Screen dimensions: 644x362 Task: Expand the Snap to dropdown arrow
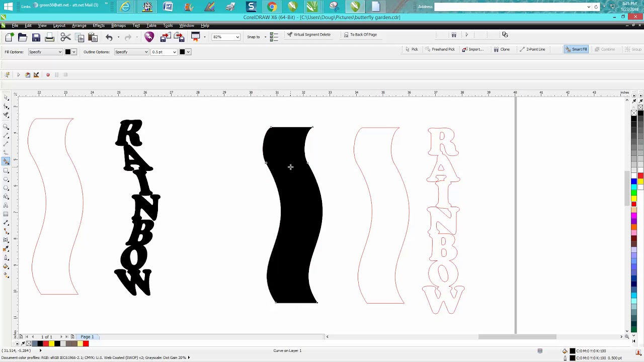tap(265, 37)
